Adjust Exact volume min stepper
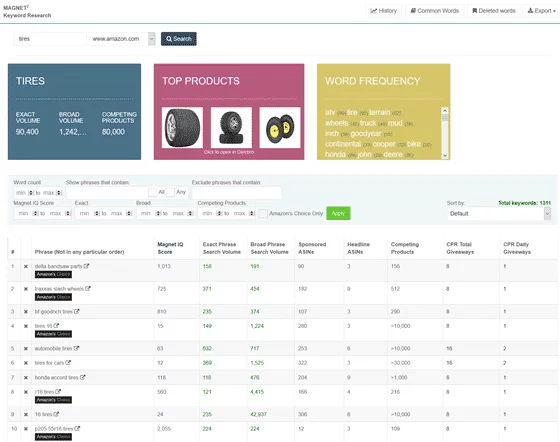Viewport: 560px width, 442px height. pyautogui.click(x=96, y=214)
